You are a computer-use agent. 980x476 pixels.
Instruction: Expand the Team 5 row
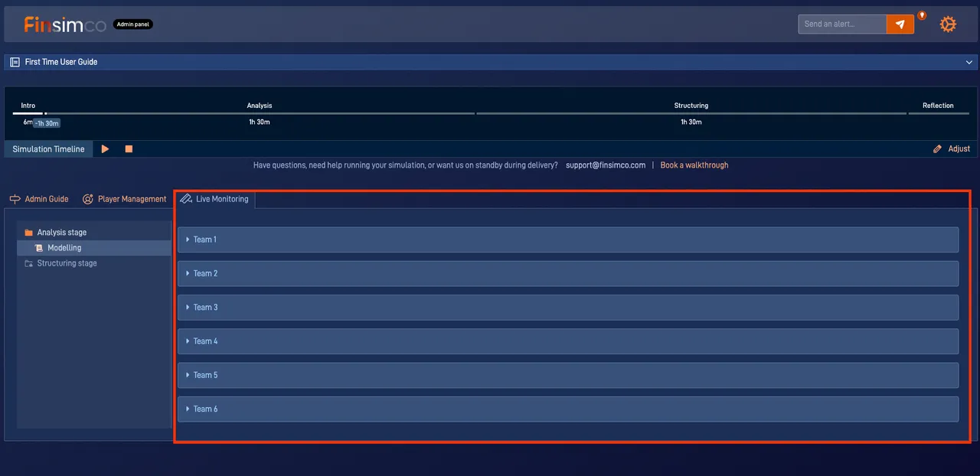tap(568, 375)
